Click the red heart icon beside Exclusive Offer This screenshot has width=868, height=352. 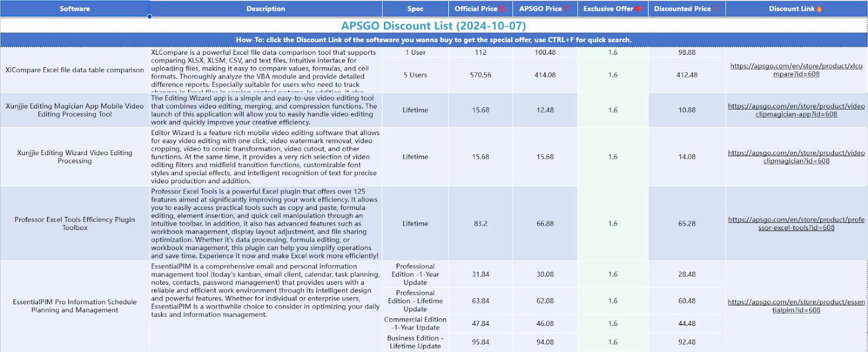[x=638, y=9]
